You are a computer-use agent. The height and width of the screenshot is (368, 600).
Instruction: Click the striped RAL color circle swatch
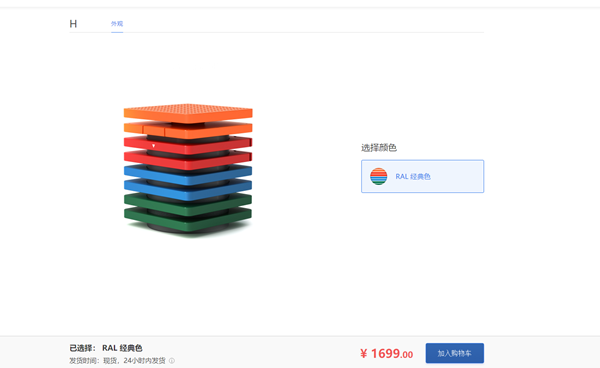click(x=378, y=176)
